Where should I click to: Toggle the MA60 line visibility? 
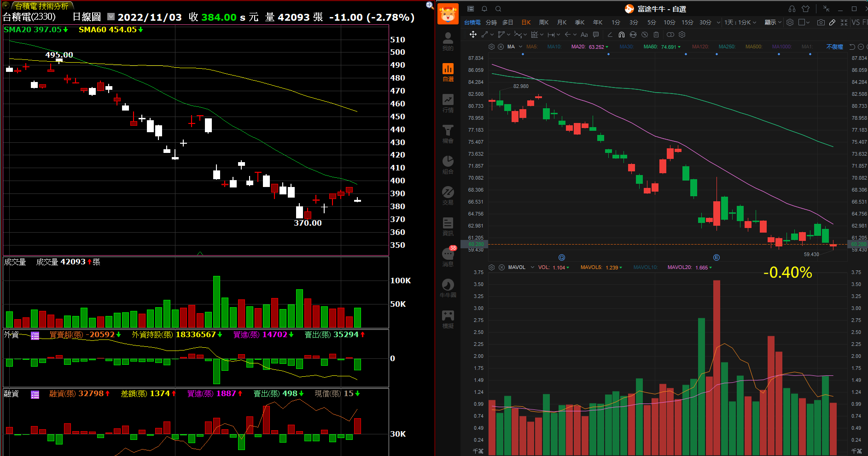(651, 47)
